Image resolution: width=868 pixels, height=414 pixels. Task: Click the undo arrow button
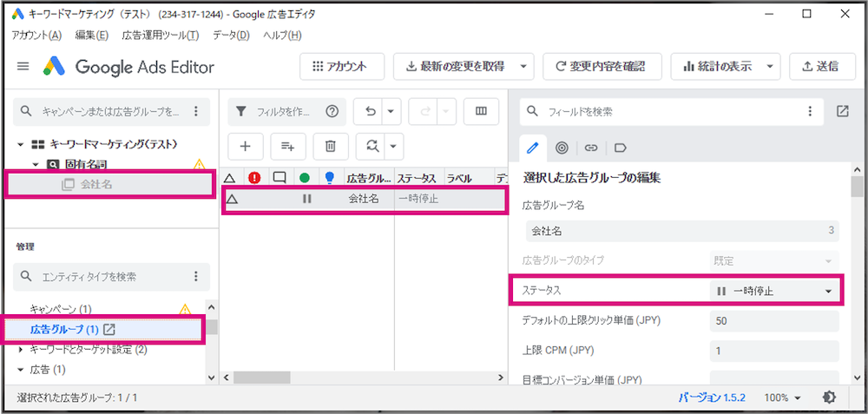click(x=371, y=112)
